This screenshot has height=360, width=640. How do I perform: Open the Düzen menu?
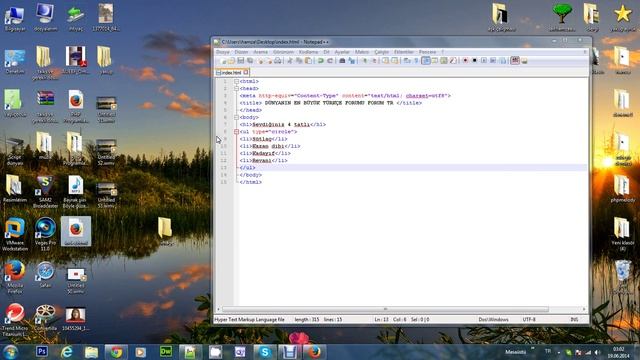pyautogui.click(x=241, y=52)
